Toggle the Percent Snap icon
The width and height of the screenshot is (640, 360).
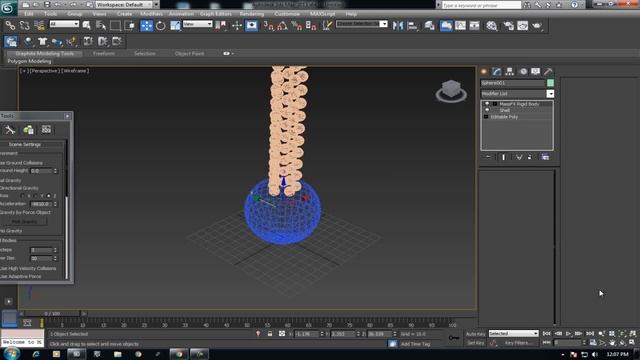(x=297, y=26)
